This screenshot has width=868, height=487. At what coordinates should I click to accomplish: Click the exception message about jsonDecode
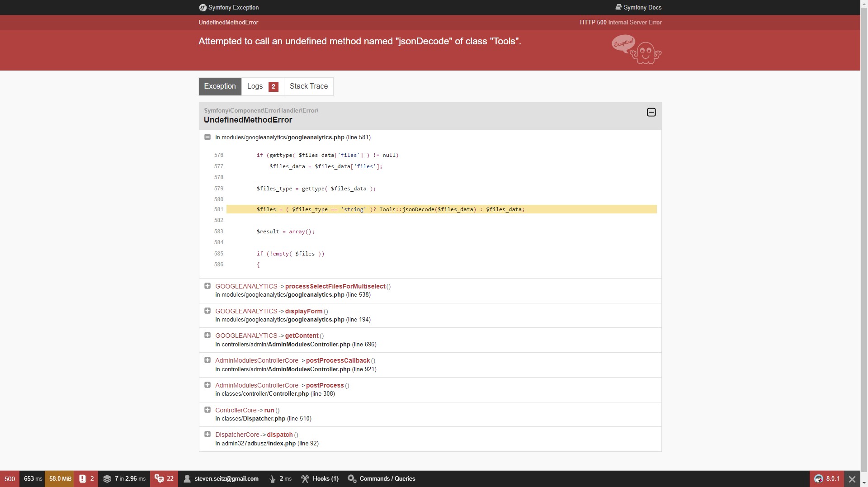click(360, 41)
